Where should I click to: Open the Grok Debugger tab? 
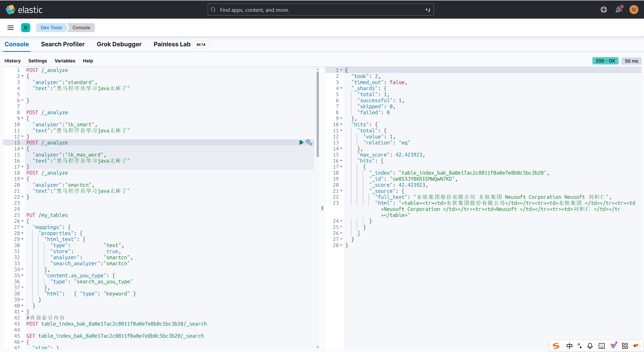coord(119,44)
